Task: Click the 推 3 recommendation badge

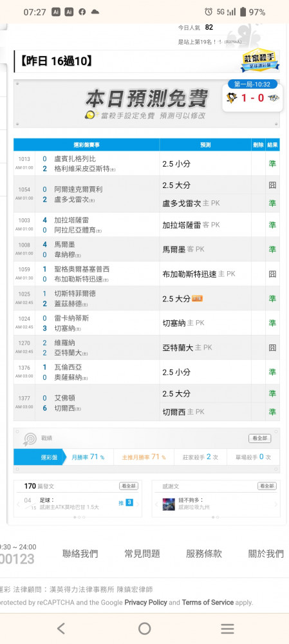Action: point(126,502)
